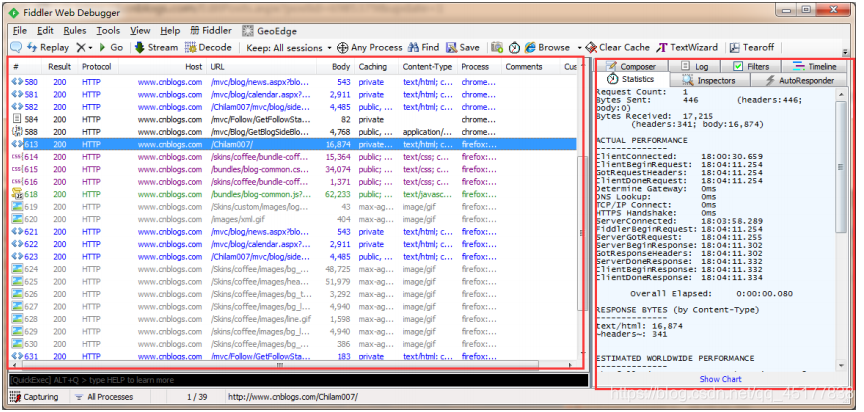
Task: Sort sessions by Host column header
Action: [x=163, y=67]
